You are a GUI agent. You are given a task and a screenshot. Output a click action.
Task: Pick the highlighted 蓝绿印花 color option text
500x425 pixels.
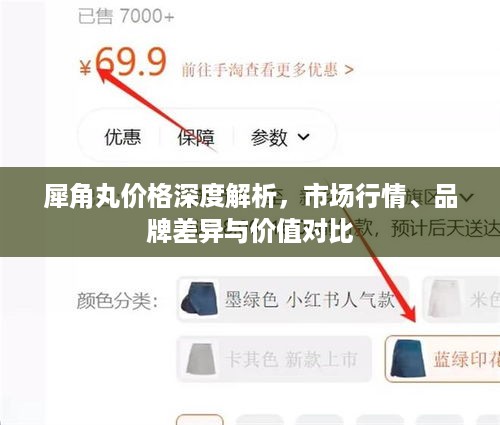(x=467, y=359)
